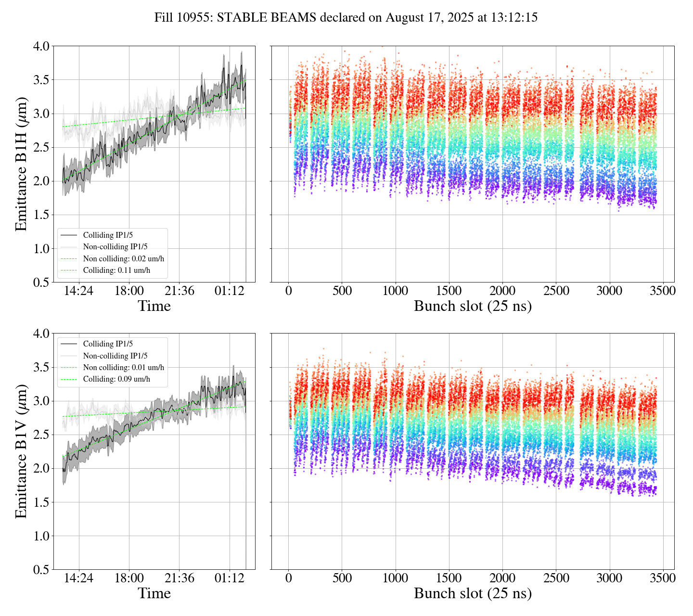Select the 14:24 tick on B1V time axis

[79, 578]
